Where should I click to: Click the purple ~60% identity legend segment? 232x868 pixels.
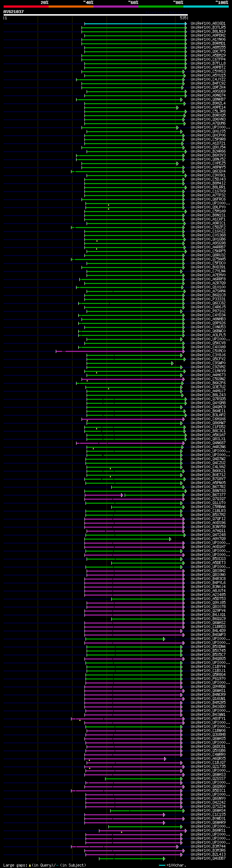[116, 7]
